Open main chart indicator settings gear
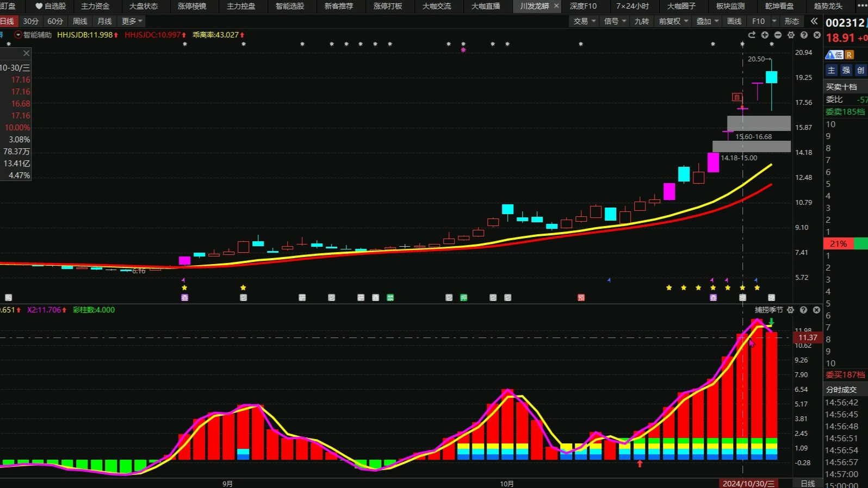This screenshot has width=868, height=488. [791, 35]
